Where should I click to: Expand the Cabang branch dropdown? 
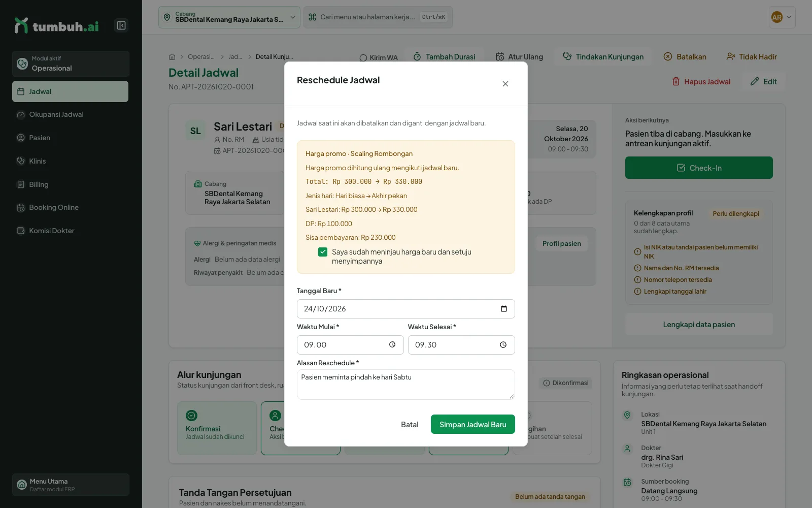[229, 17]
